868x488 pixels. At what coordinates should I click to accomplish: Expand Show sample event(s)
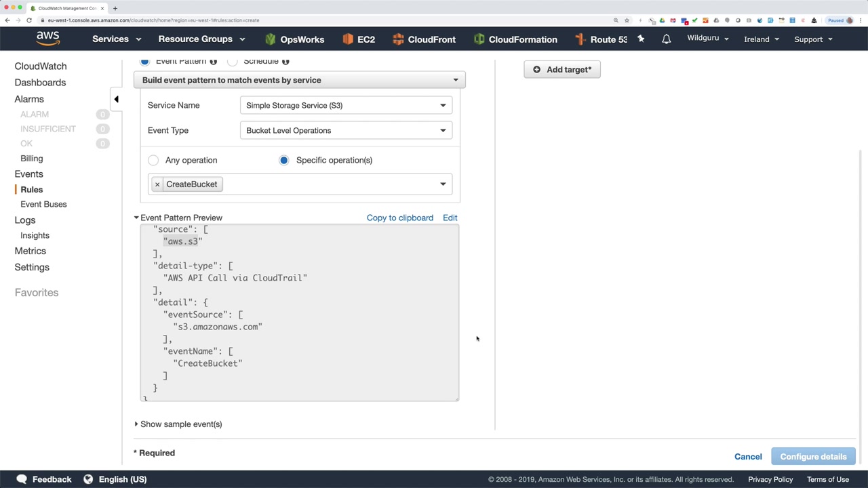(179, 424)
